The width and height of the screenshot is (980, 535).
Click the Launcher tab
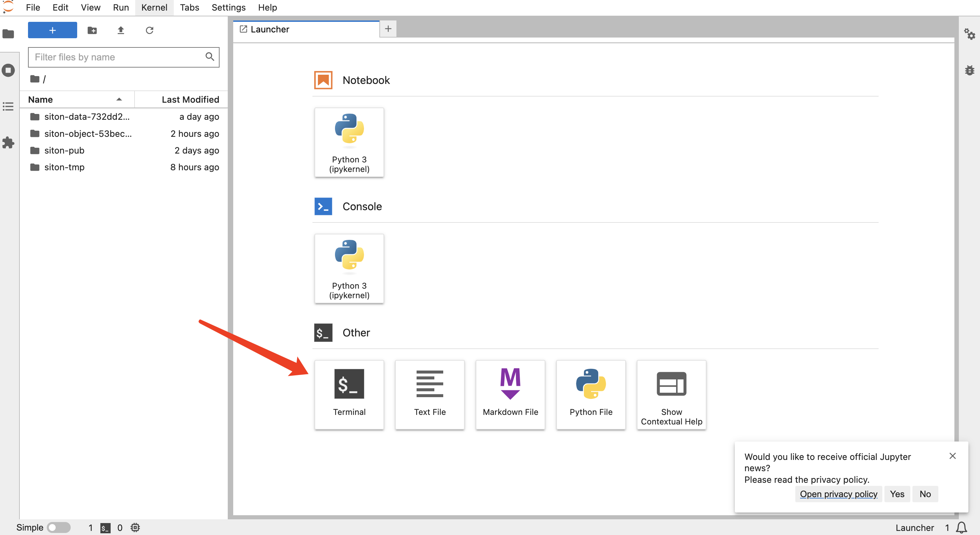306,28
